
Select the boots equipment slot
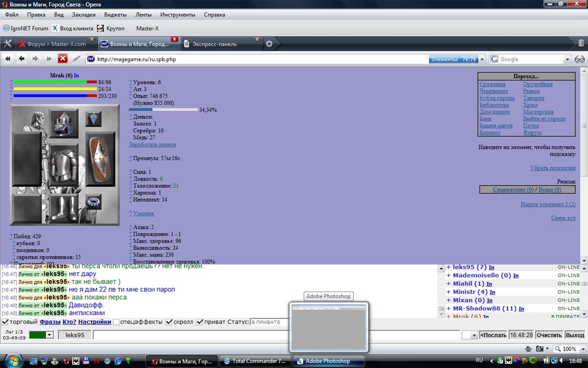(x=64, y=209)
